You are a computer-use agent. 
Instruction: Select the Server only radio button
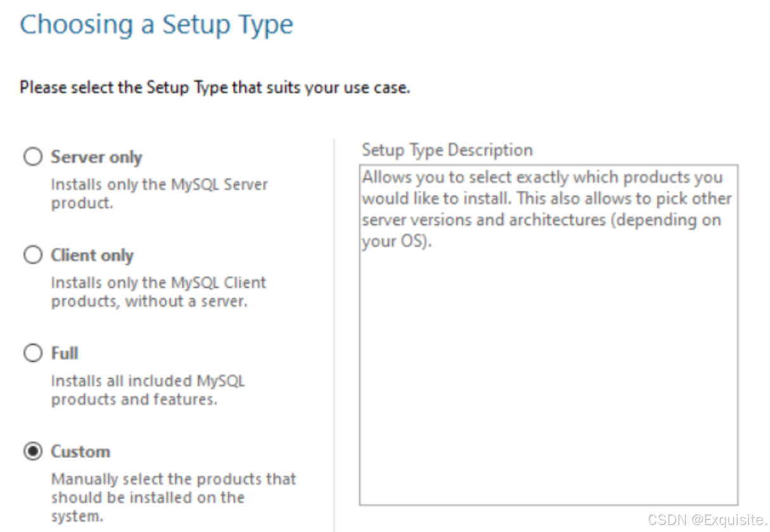coord(32,157)
